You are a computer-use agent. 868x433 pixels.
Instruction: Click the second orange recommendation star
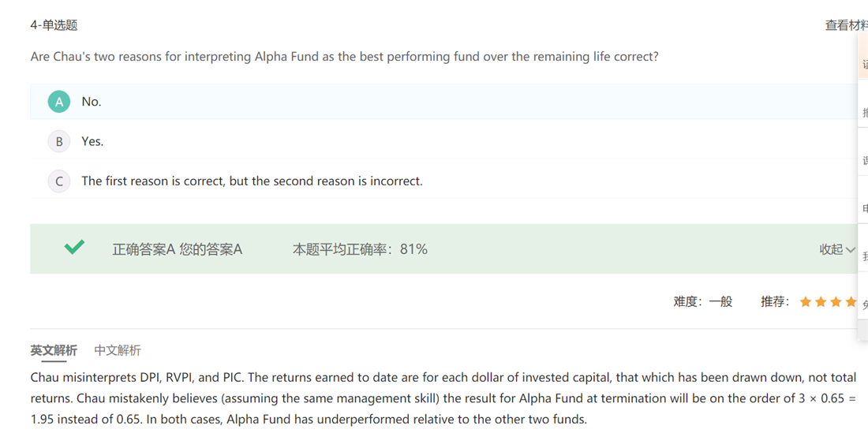821,302
